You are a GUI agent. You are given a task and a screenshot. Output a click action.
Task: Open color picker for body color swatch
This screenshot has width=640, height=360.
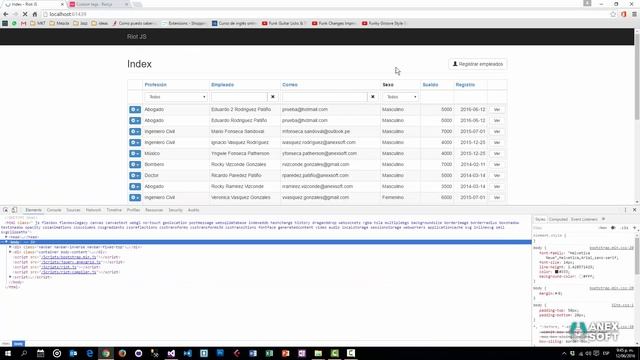556,272
